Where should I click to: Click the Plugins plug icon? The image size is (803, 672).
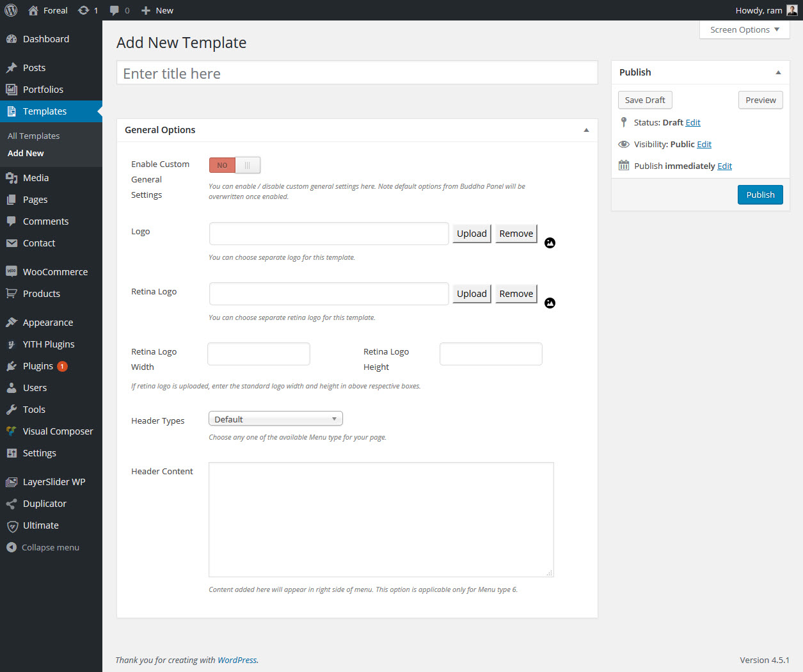tap(12, 366)
